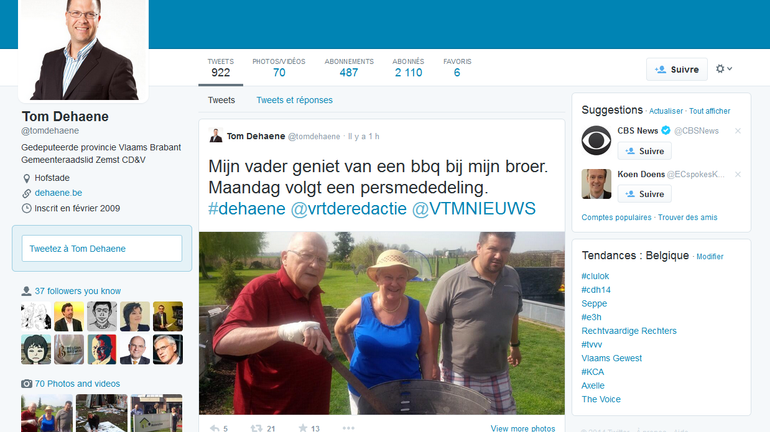Image resolution: width=770 pixels, height=432 pixels.
Task: Click the reply arrow icon under the tweet
Action: pyautogui.click(x=214, y=428)
